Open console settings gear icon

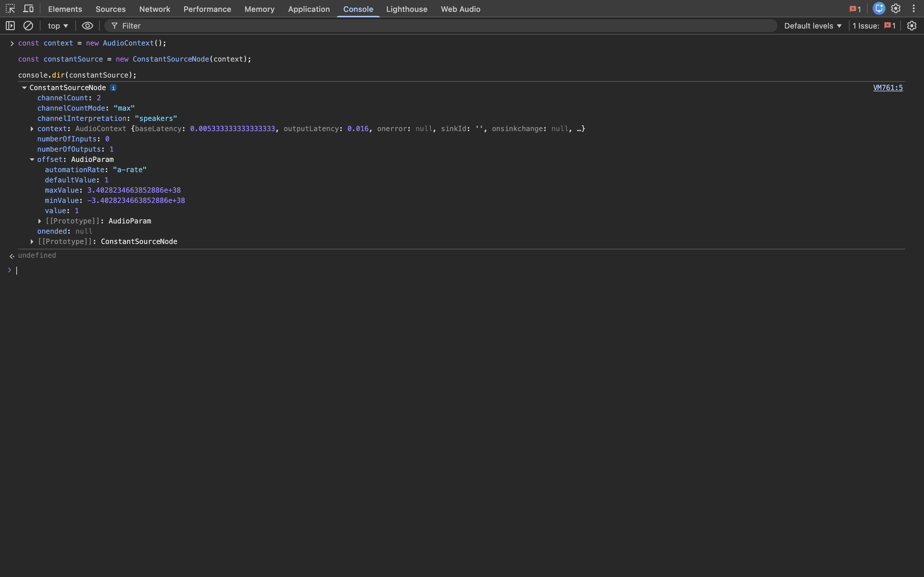pyautogui.click(x=912, y=26)
